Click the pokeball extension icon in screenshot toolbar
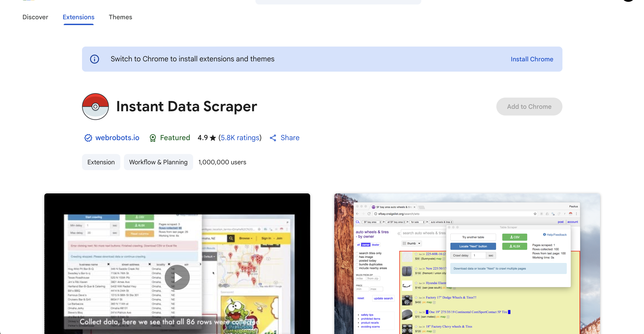Screen dimensions: 644x334 click(x=571, y=214)
